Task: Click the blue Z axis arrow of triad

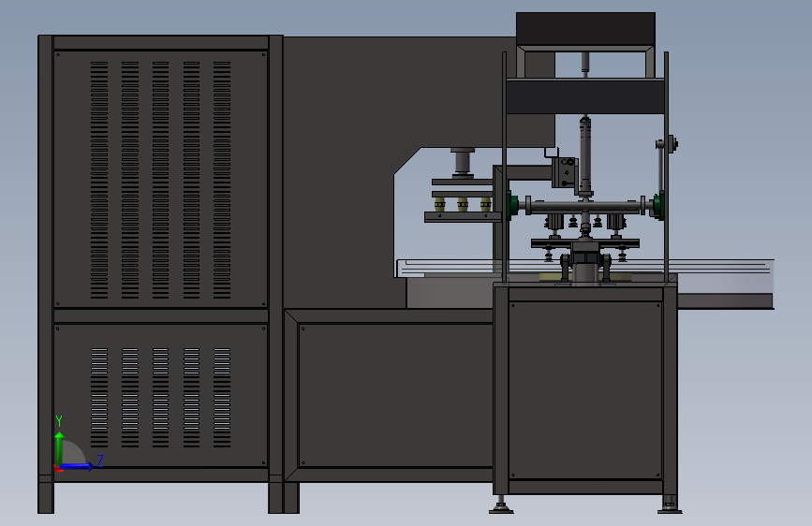Action: [77, 466]
